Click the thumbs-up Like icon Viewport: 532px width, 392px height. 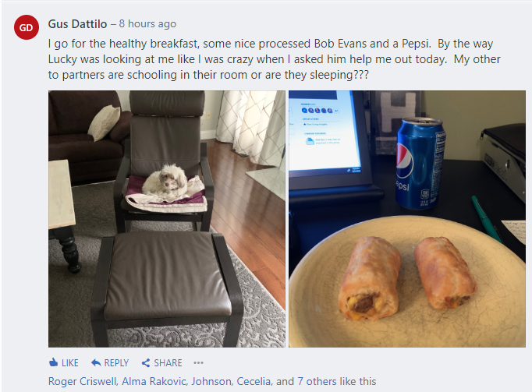click(x=53, y=362)
